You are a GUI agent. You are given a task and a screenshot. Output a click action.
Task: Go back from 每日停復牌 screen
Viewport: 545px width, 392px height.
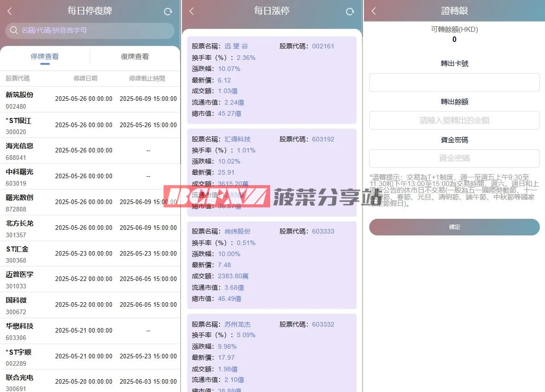[10, 12]
